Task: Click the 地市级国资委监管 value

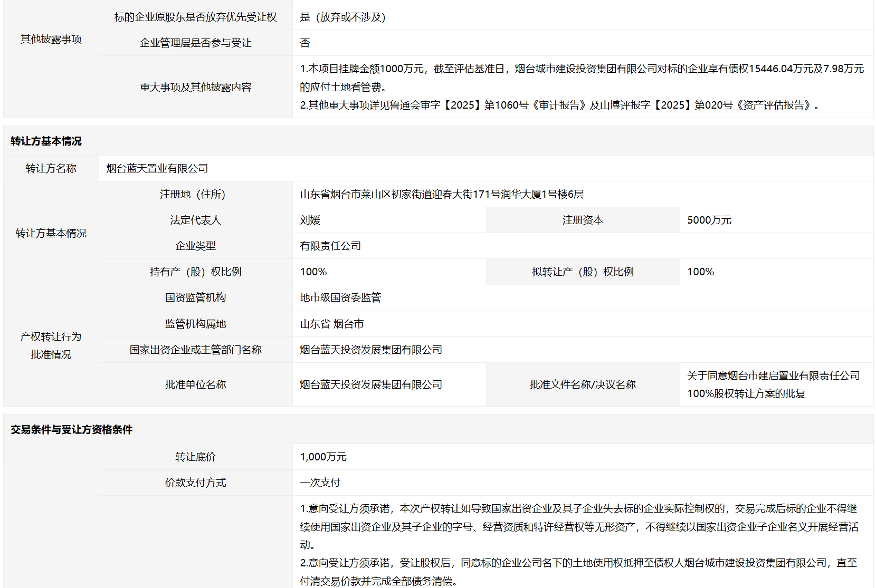Action: click(340, 298)
